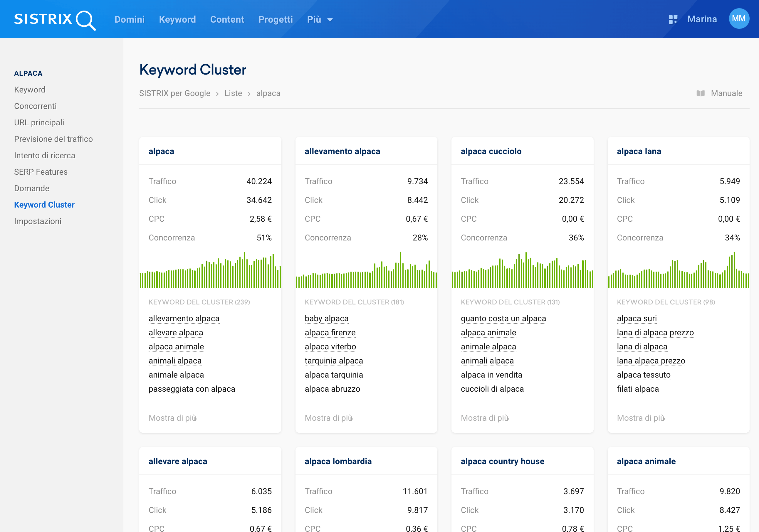Expand Mostra di più in allevamento alpaca
Viewport: 759px width, 532px height.
tap(328, 418)
